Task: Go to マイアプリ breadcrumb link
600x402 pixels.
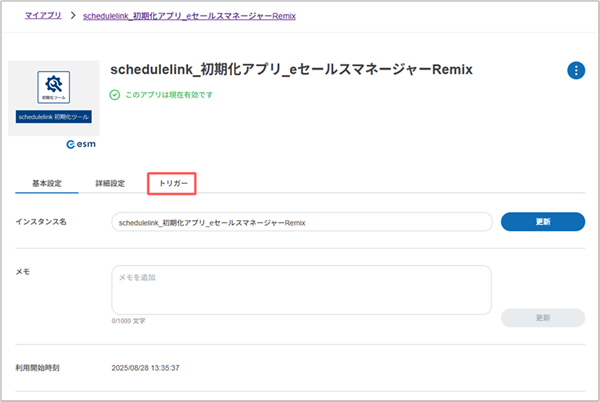Action: (x=41, y=17)
